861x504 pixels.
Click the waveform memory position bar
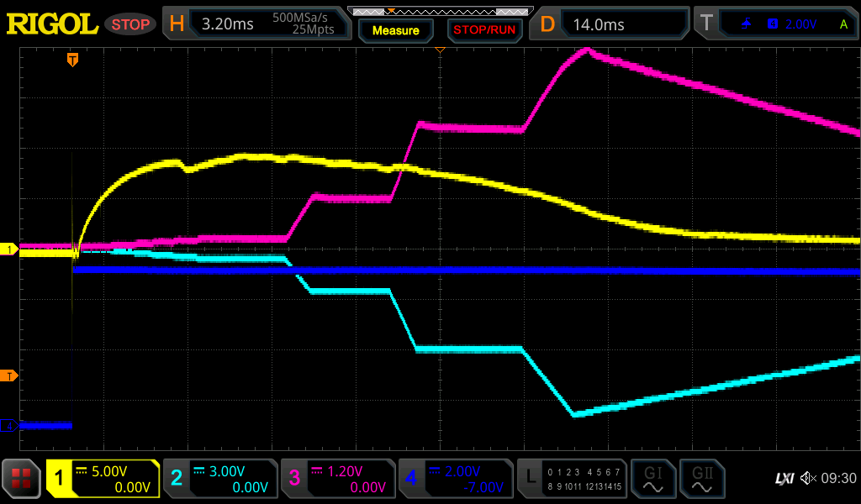(x=440, y=12)
